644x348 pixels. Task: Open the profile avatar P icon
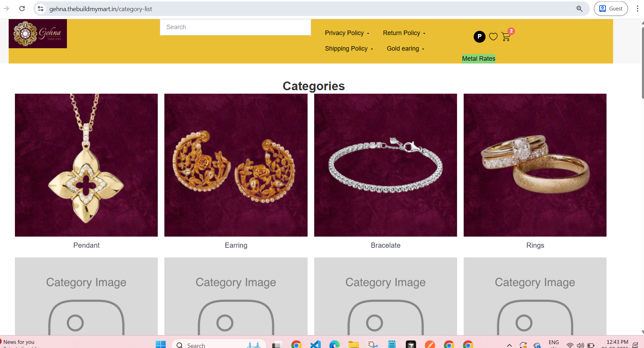tap(479, 36)
